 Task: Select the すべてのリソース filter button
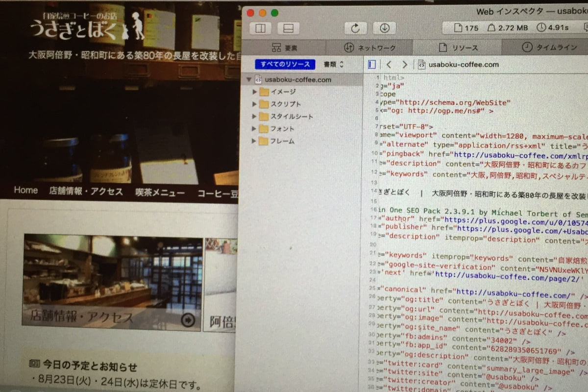pyautogui.click(x=285, y=64)
